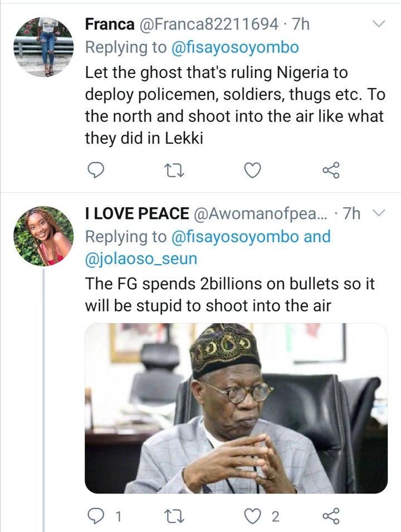Like the tweet about 2billions bullets
Image resolution: width=401 pixels, height=532 pixels.
click(253, 516)
